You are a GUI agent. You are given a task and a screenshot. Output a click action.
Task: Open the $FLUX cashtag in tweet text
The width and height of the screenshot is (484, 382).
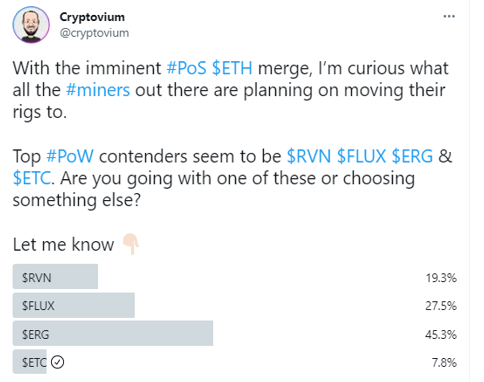pos(361,156)
